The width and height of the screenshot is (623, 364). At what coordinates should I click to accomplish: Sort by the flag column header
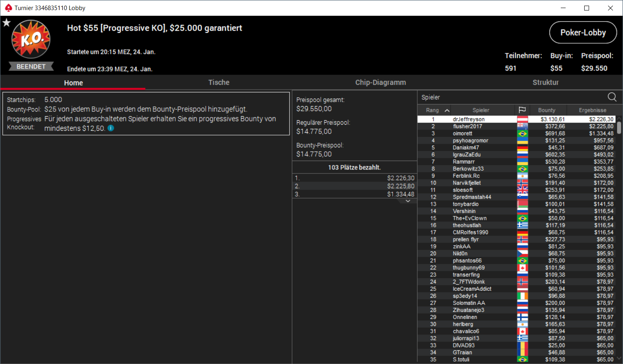pyautogui.click(x=522, y=110)
